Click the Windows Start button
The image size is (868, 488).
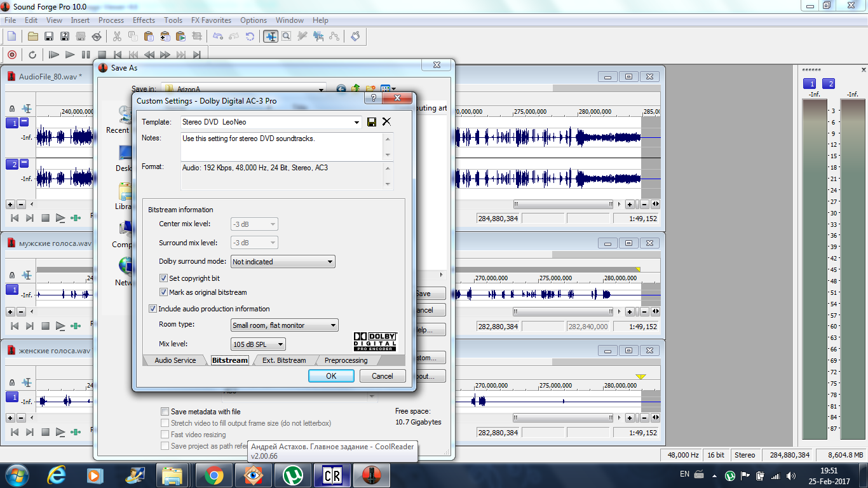click(x=17, y=475)
